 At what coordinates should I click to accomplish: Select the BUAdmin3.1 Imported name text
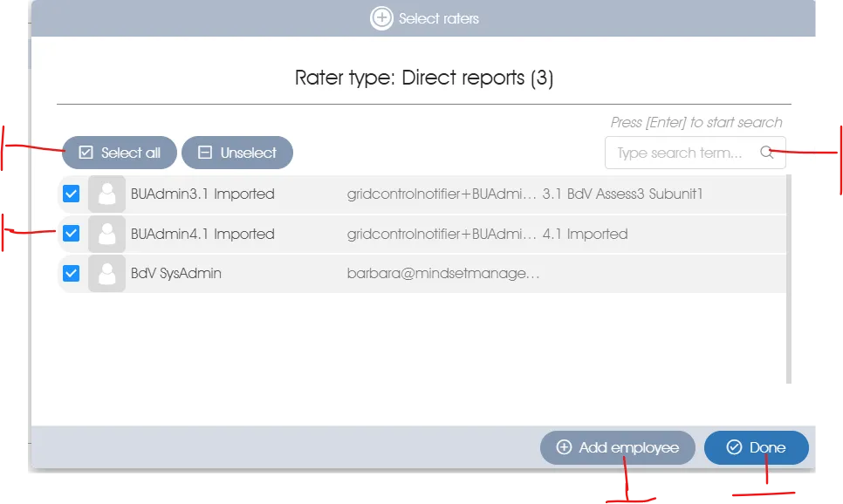pos(202,194)
